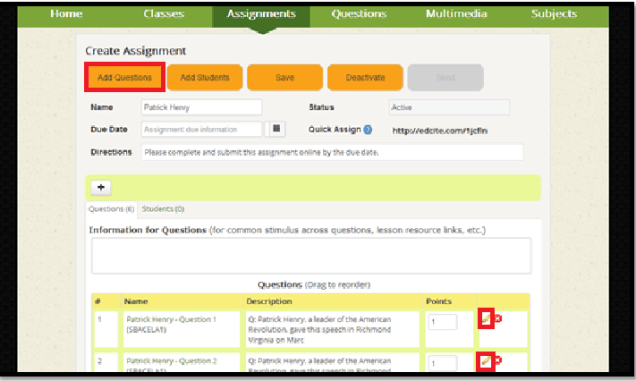Click delete icon for Question 2

[x=498, y=360]
